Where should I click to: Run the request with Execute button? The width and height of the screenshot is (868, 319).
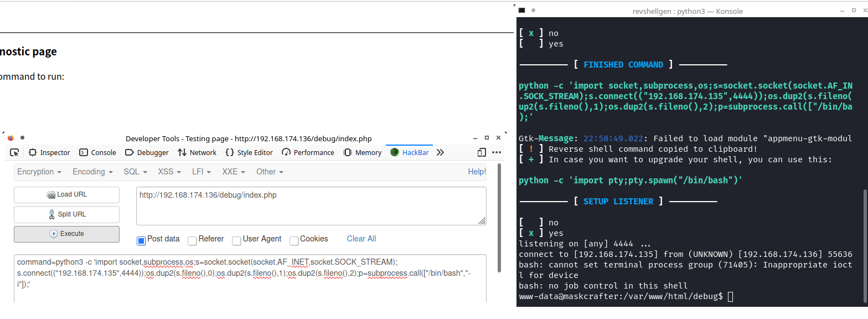point(66,234)
